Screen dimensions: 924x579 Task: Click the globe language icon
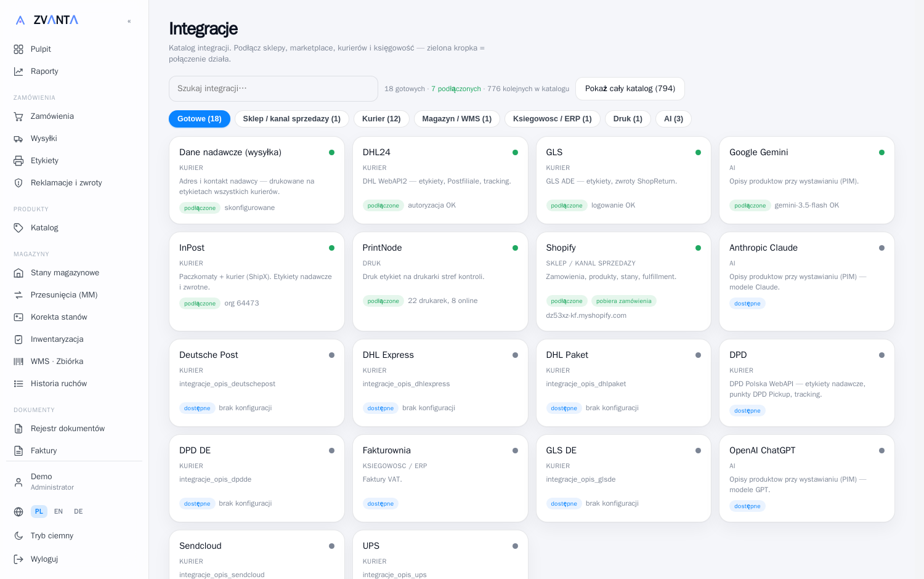tap(18, 512)
